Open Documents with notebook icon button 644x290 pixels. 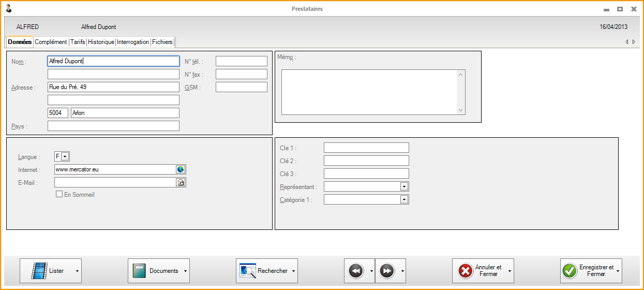156,271
